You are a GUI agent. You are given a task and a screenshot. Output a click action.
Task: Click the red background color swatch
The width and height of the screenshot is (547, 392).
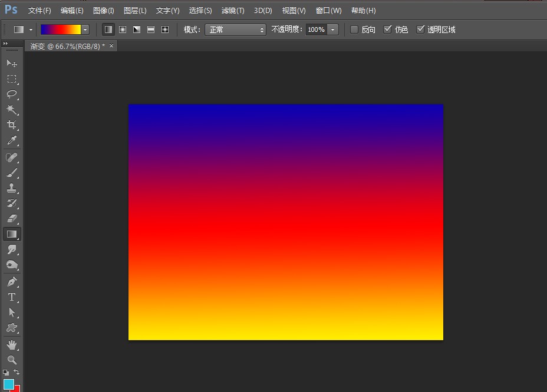tap(17, 388)
